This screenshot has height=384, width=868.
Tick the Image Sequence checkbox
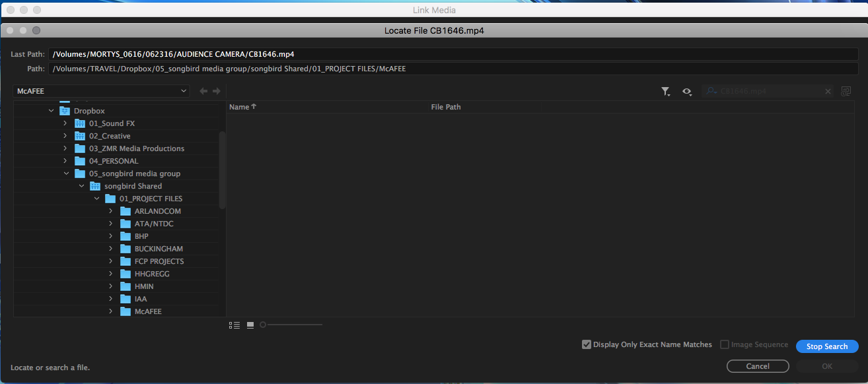[725, 344]
